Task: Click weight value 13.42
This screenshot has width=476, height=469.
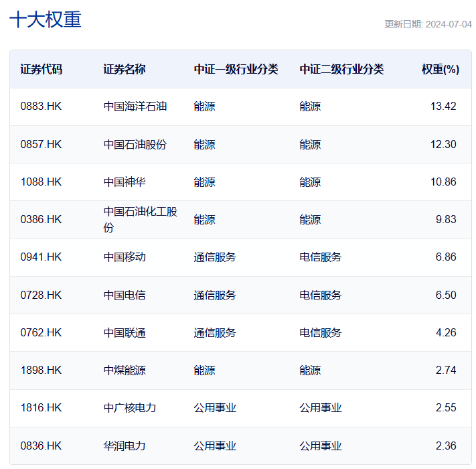Action: (x=443, y=107)
